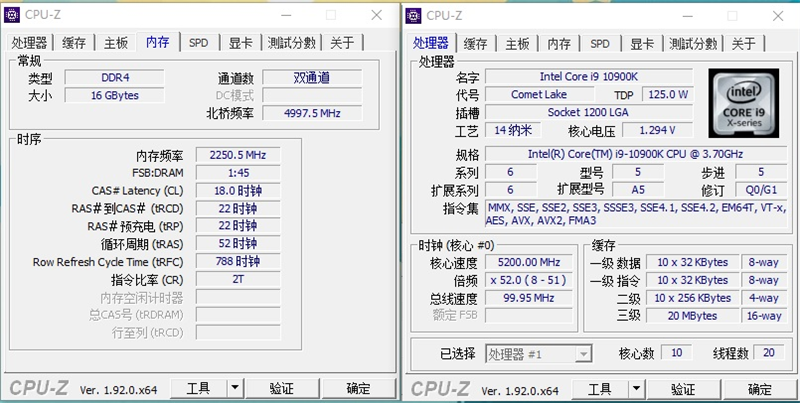Click 1.294 V core voltage value

657,130
